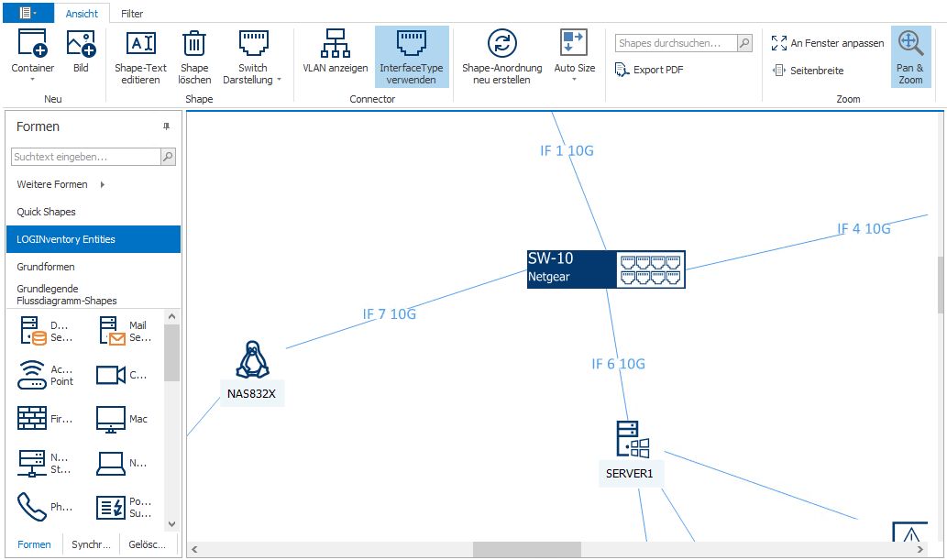Disable InterfaceType verwenden
Screen dimensions: 947x560
click(x=411, y=56)
